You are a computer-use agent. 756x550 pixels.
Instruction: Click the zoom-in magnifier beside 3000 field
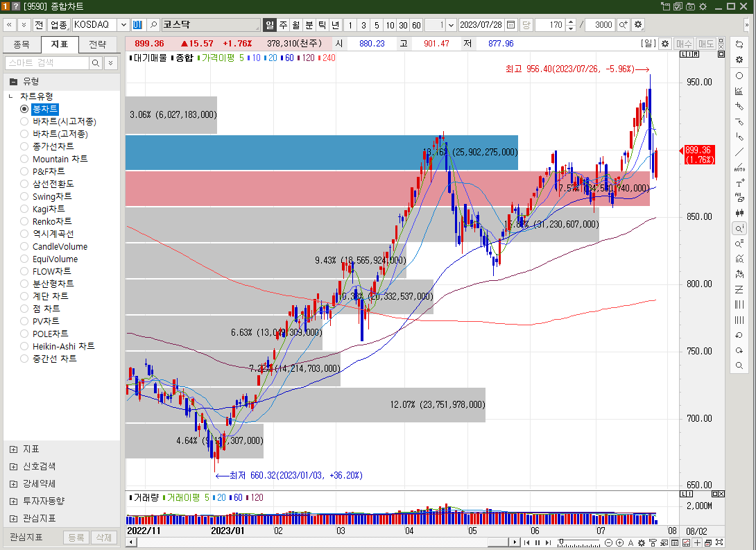623,24
